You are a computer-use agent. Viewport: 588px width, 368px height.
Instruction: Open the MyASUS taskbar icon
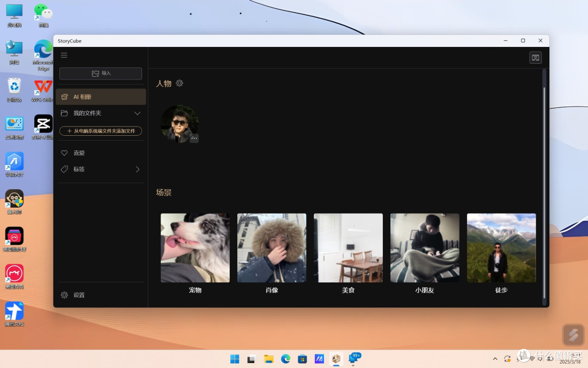click(x=319, y=359)
